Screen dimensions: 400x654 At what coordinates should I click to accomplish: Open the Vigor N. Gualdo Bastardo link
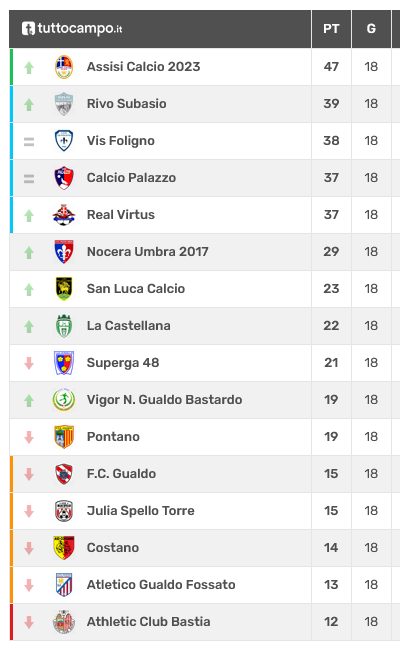[164, 400]
